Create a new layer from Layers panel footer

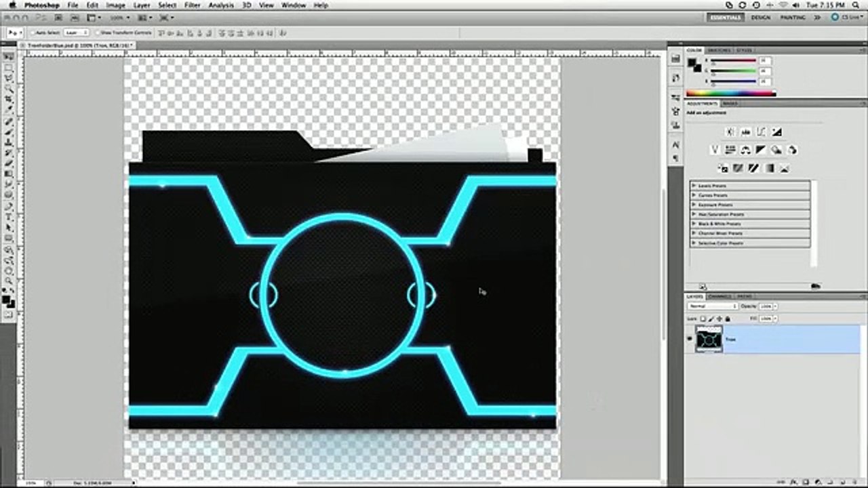click(843, 482)
